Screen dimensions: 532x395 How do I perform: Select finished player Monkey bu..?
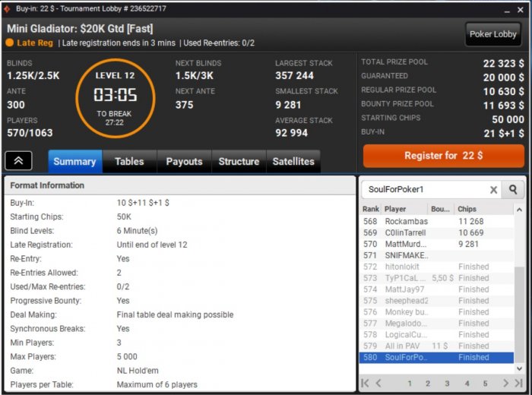tap(437, 312)
